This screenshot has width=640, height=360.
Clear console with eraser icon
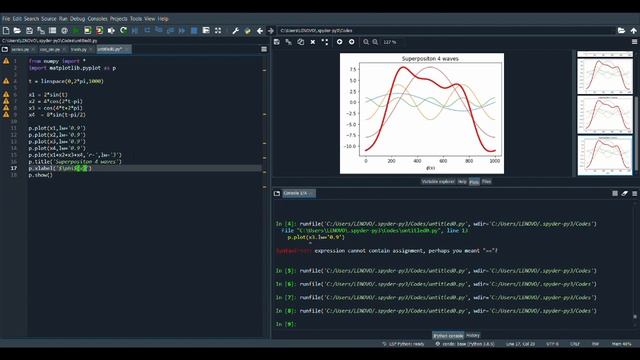click(x=624, y=193)
